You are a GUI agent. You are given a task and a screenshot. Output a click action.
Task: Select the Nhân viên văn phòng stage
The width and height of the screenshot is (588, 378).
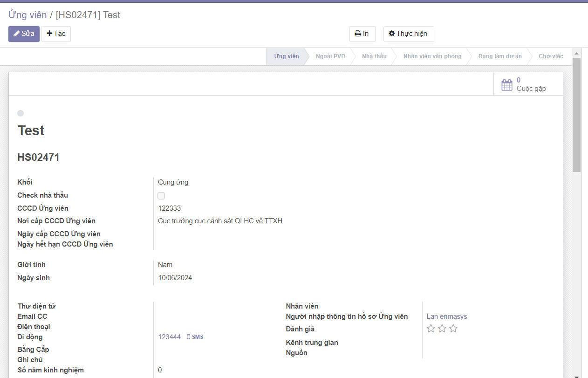[x=432, y=56]
